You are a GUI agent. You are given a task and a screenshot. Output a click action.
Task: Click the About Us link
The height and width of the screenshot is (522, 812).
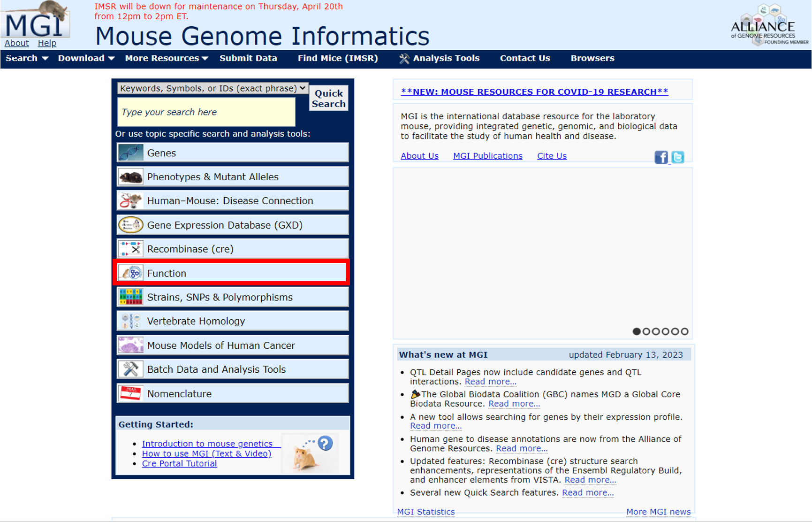pos(419,156)
